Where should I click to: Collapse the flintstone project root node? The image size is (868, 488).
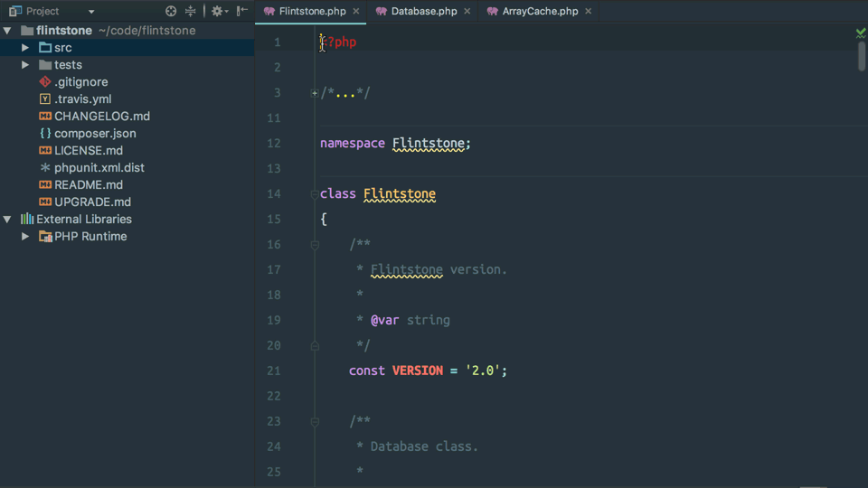pyautogui.click(x=7, y=31)
